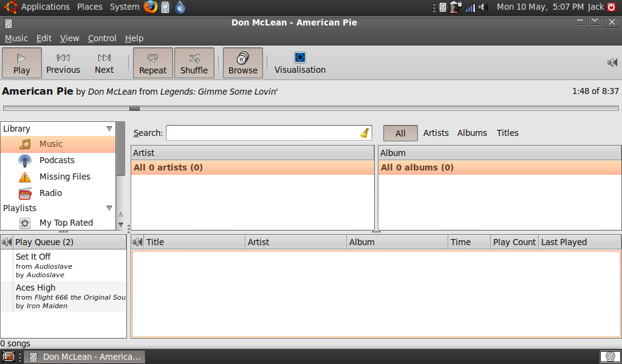Viewport: 622px width, 364px height.
Task: Click the Don McLean taskbar window button
Action: tap(85, 357)
